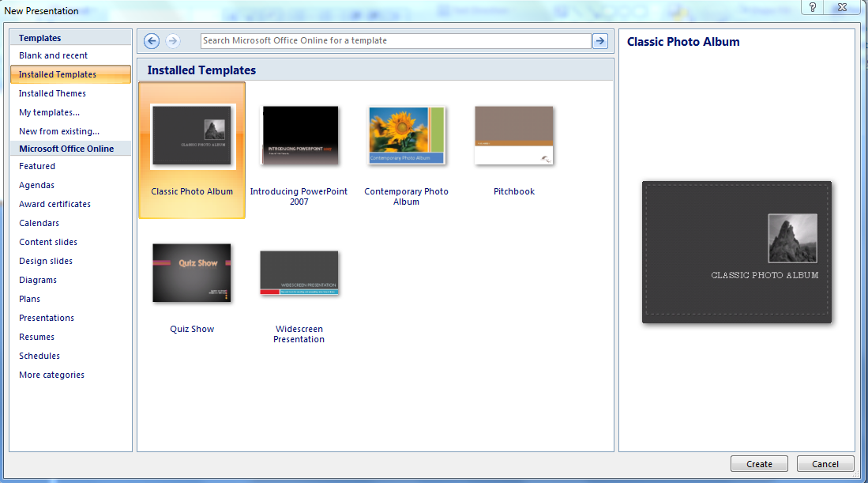Select the Quiz Show template thumbnail
Screen dimensions: 868x483
coord(192,273)
